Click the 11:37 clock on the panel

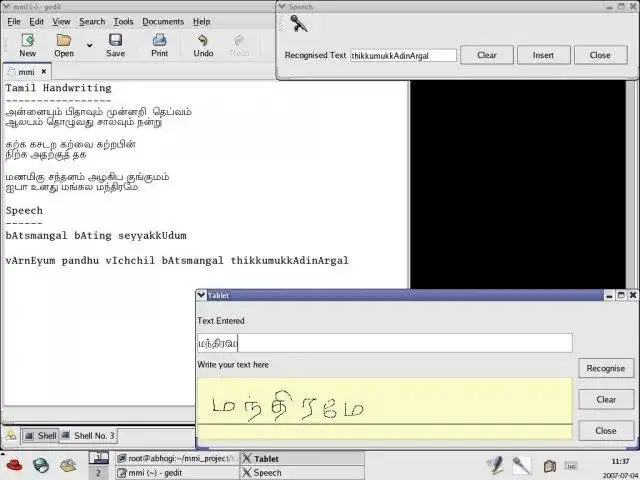coord(620,461)
